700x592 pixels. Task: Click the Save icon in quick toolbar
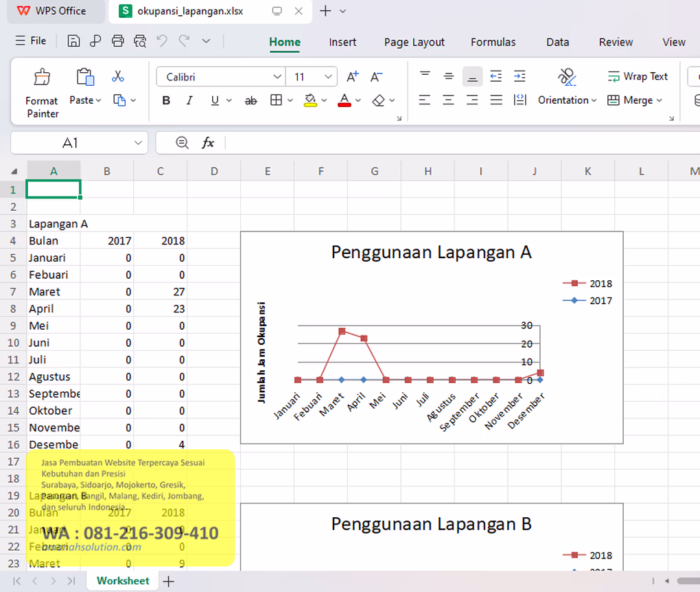click(x=73, y=41)
